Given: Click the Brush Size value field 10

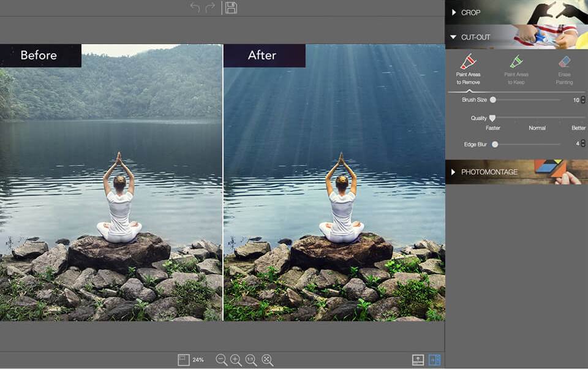Looking at the screenshot, I should (576, 100).
